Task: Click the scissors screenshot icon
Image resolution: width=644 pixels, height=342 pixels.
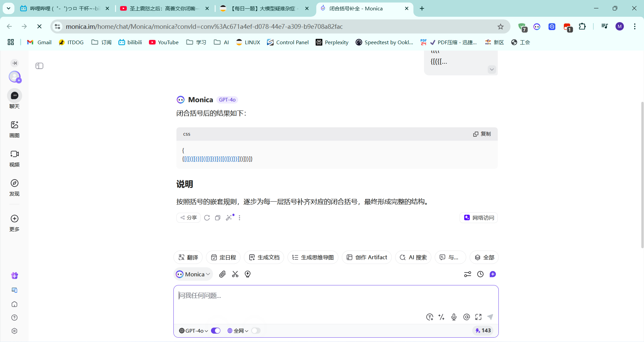Action: pyautogui.click(x=235, y=274)
